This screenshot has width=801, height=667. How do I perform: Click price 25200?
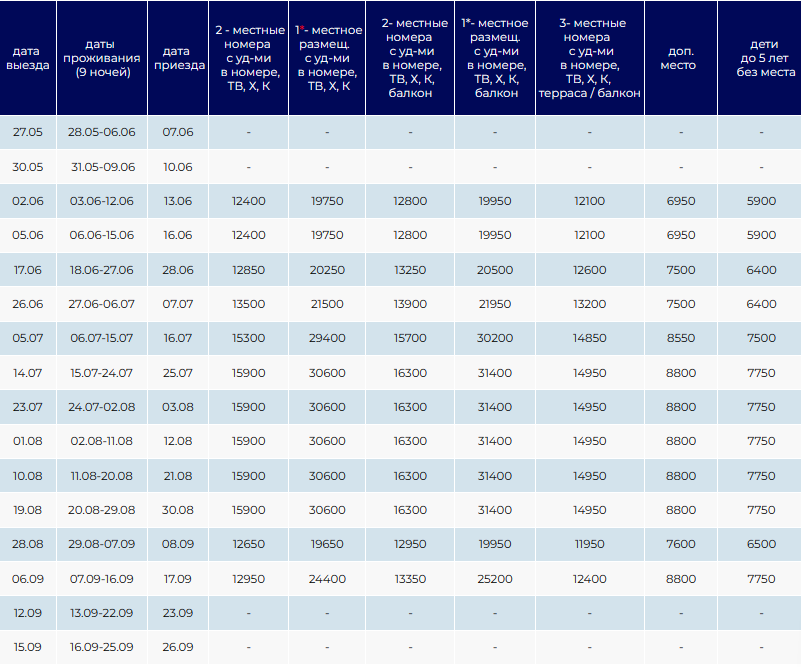coord(494,579)
